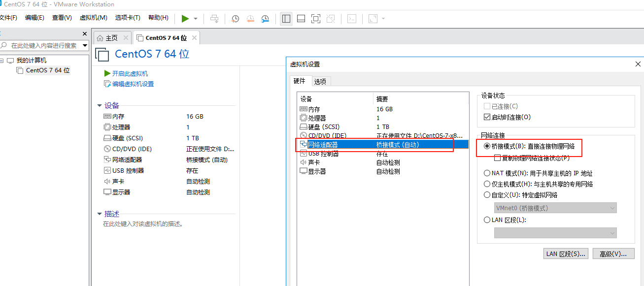Click the Show Thumbnail Bar icon
The image size is (644, 286).
[301, 18]
